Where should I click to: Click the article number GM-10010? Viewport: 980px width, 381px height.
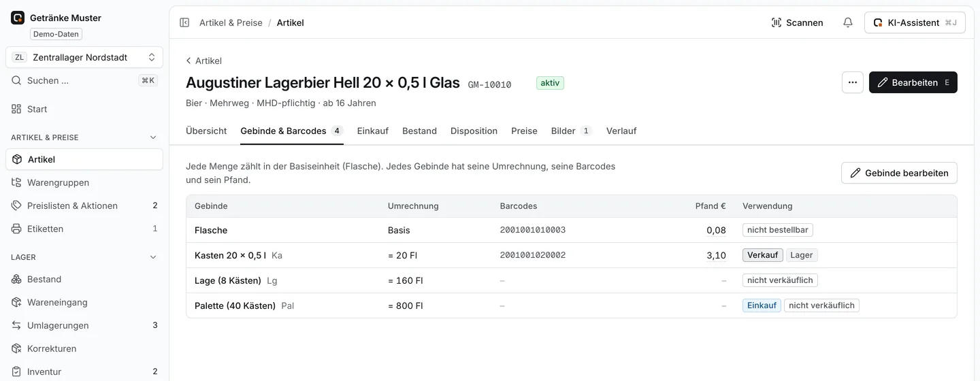tap(489, 84)
